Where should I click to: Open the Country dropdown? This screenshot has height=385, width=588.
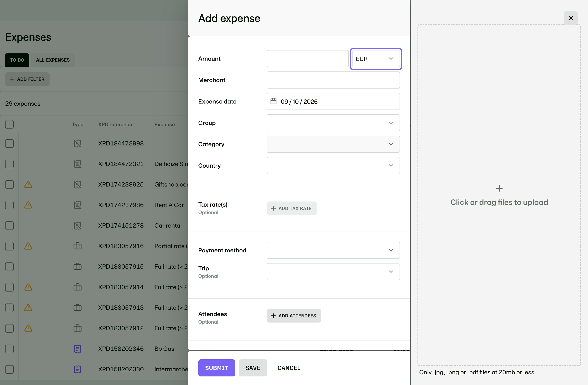click(x=333, y=165)
